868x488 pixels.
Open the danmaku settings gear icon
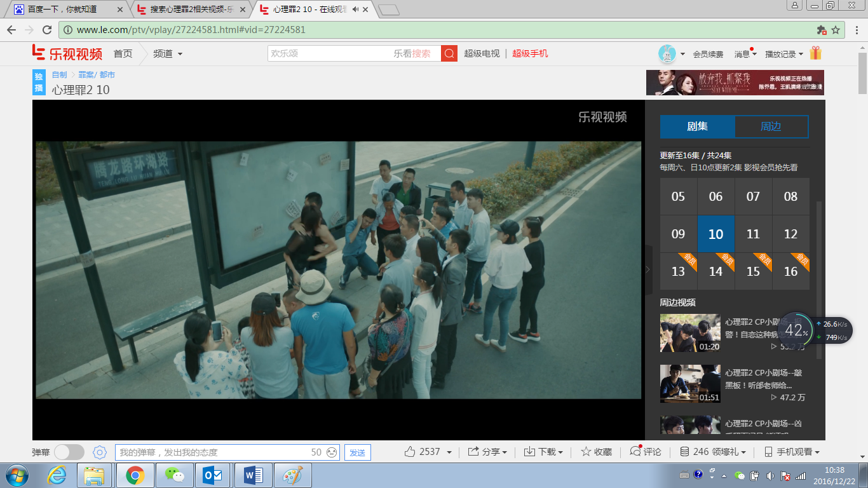[x=99, y=452]
